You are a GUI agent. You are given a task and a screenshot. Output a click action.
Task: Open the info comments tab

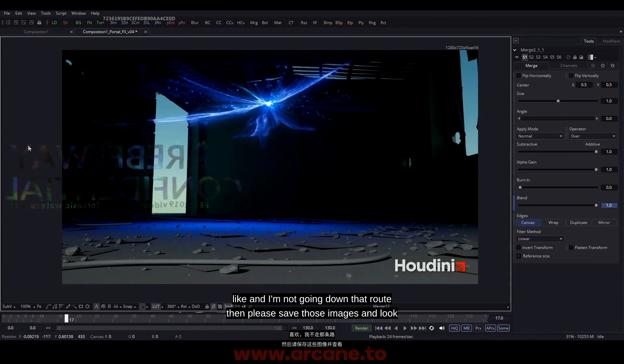[612, 66]
